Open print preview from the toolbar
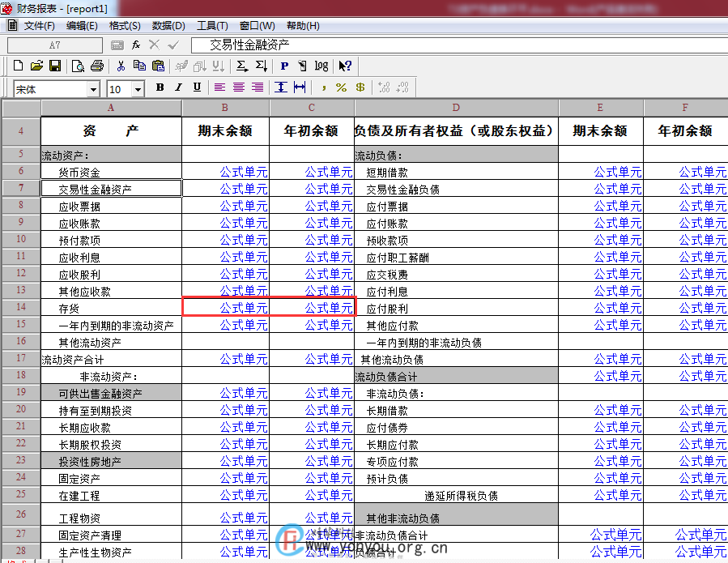Screen dimensions: 728x563 pos(78,66)
